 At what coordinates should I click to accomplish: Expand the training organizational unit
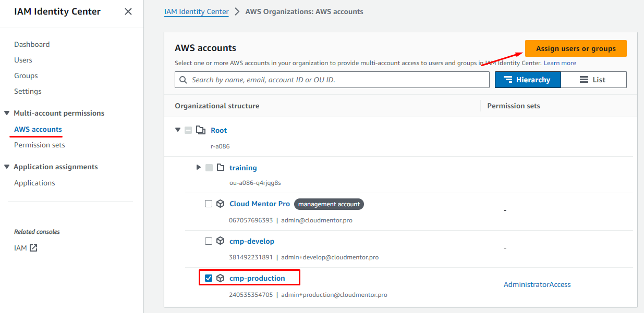pyautogui.click(x=199, y=168)
